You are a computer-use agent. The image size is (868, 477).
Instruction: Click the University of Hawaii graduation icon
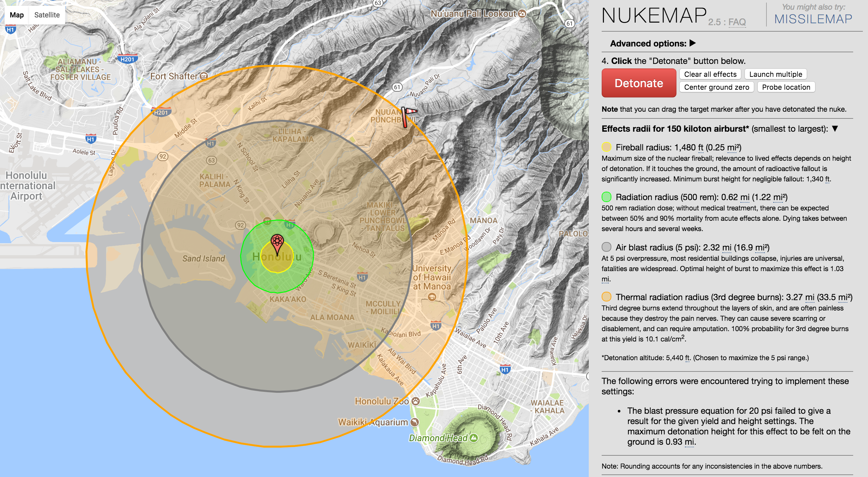point(432,297)
